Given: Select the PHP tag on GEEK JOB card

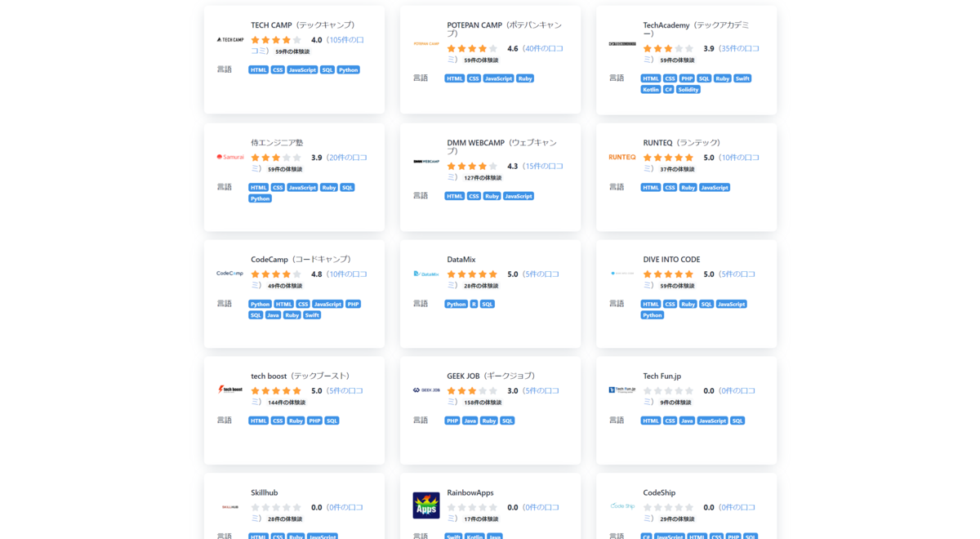Looking at the screenshot, I should (x=452, y=421).
